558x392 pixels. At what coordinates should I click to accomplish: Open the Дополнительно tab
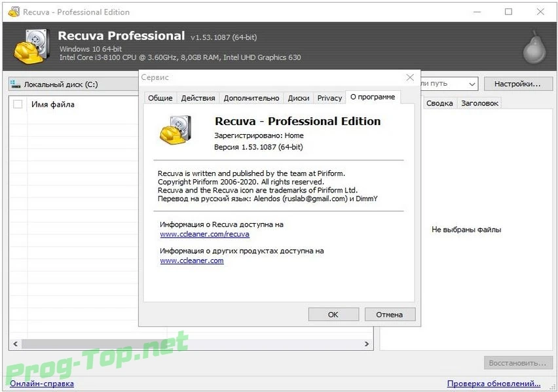click(x=251, y=98)
